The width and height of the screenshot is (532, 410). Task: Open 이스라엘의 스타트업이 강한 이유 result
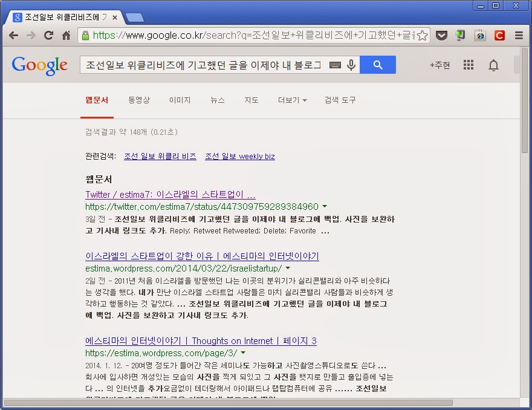pyautogui.click(x=202, y=256)
